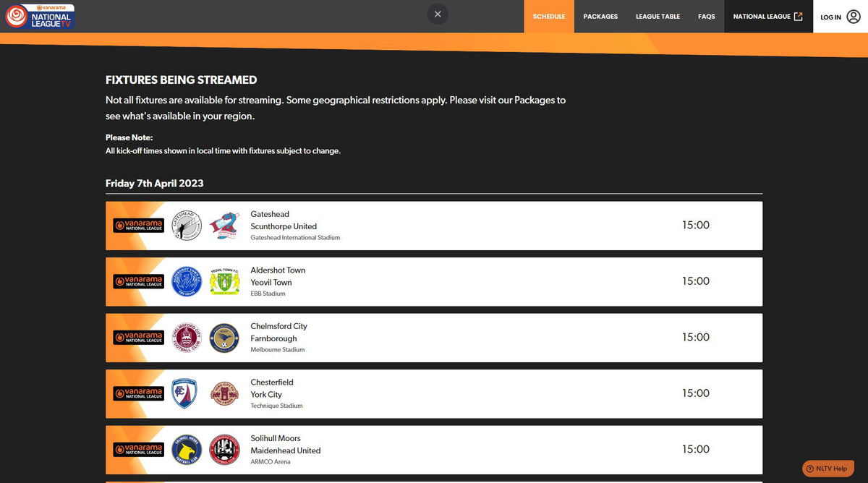The height and width of the screenshot is (483, 868).
Task: View the League Table tab
Action: click(x=658, y=17)
